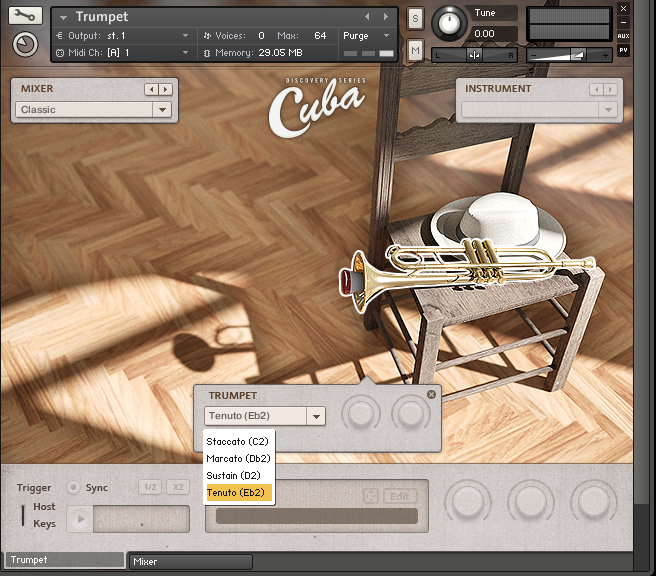
Task: Close the Trumpet popup panel
Action: [431, 394]
